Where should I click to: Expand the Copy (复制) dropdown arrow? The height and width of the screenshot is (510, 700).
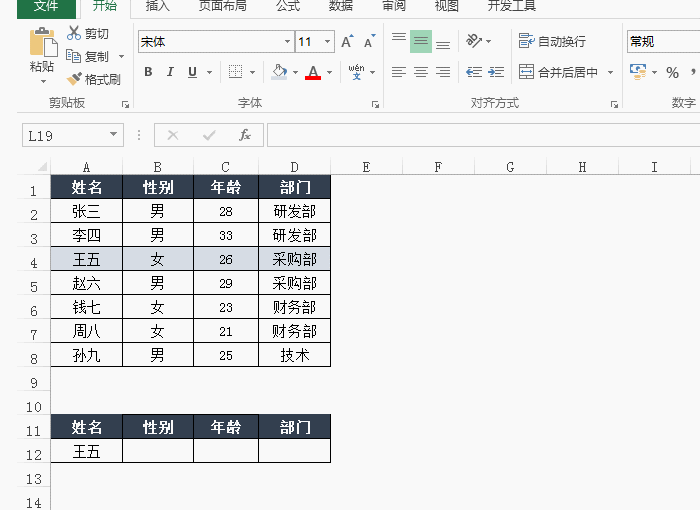121,57
